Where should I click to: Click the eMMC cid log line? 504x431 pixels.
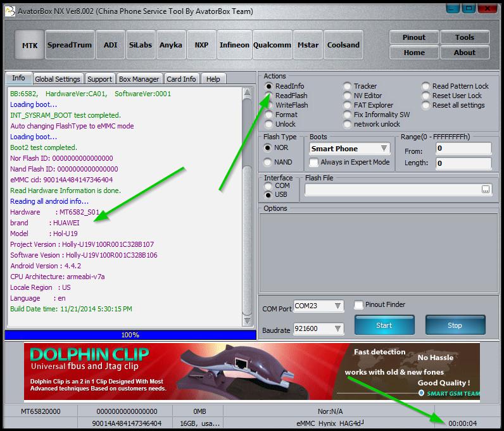click(61, 180)
